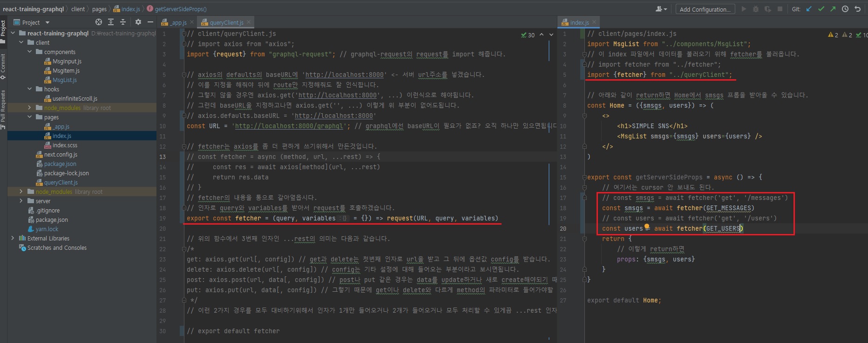Open Git history clock icon
This screenshot has height=343, width=868.
coord(845,9)
